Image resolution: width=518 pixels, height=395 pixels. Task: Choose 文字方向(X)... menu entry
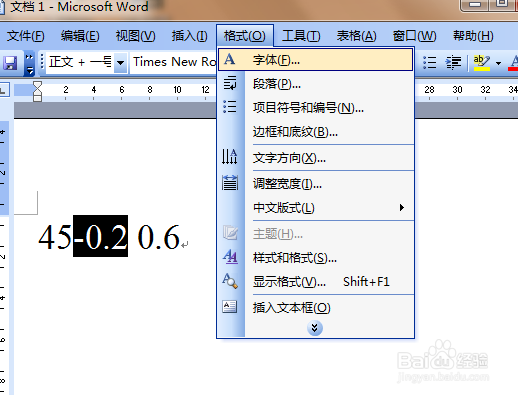pyautogui.click(x=315, y=158)
